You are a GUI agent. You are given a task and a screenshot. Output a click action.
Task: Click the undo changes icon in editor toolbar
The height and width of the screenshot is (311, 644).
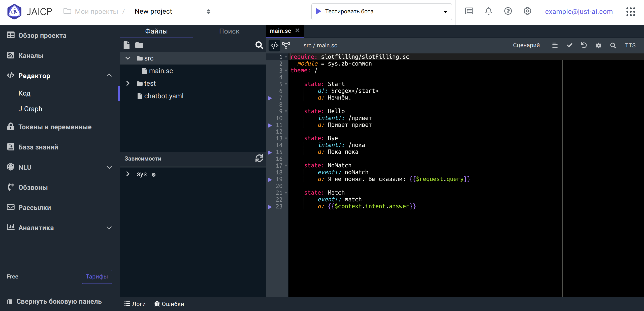(x=584, y=45)
